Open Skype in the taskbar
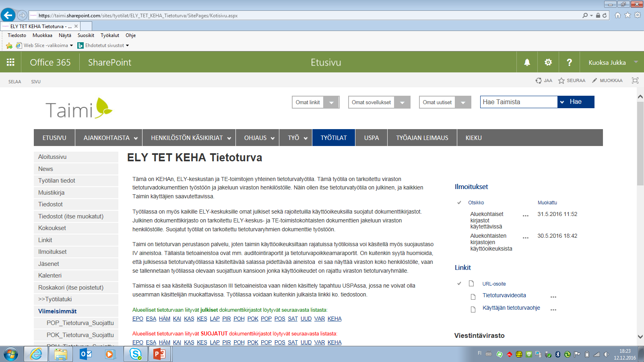Viewport: 644px width, 362px height. coord(136,354)
